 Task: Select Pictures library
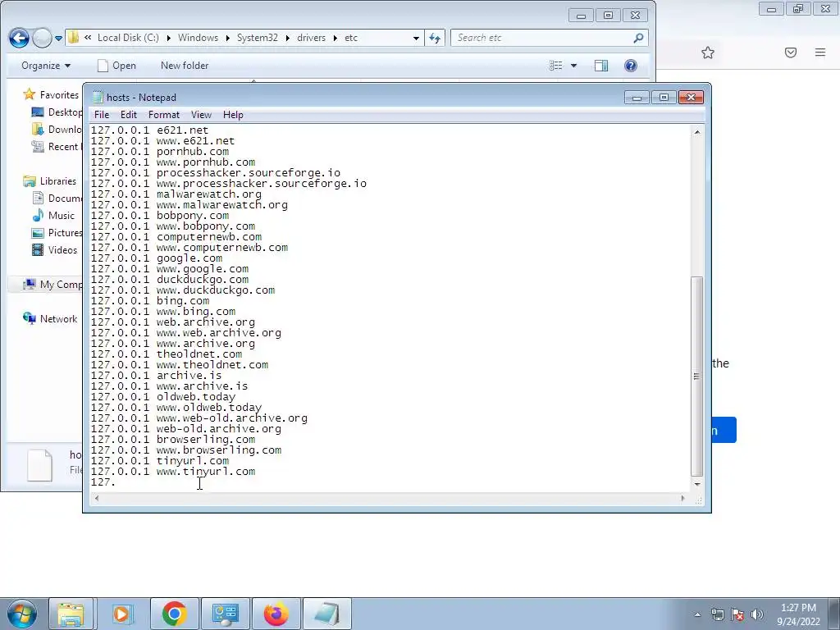(x=57, y=232)
